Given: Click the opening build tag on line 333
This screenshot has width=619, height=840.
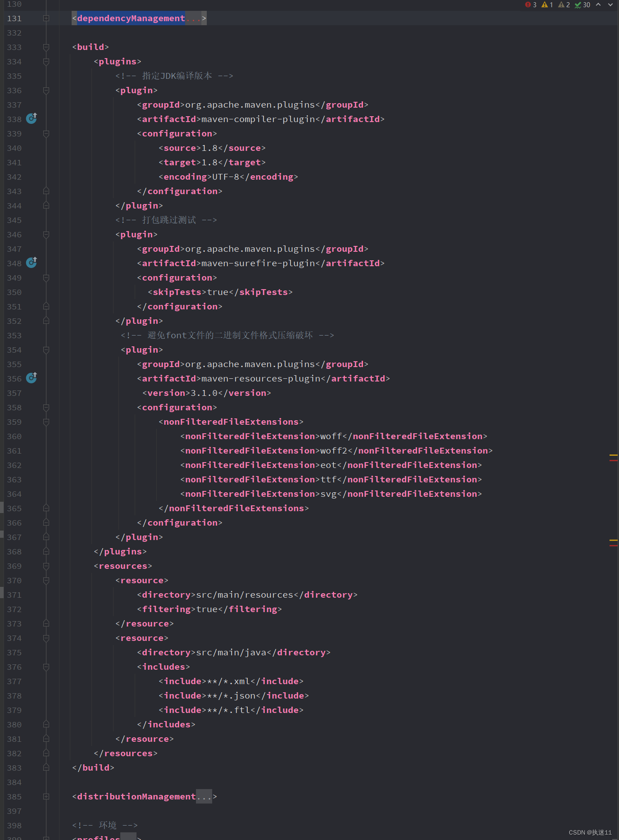Looking at the screenshot, I should 91,47.
